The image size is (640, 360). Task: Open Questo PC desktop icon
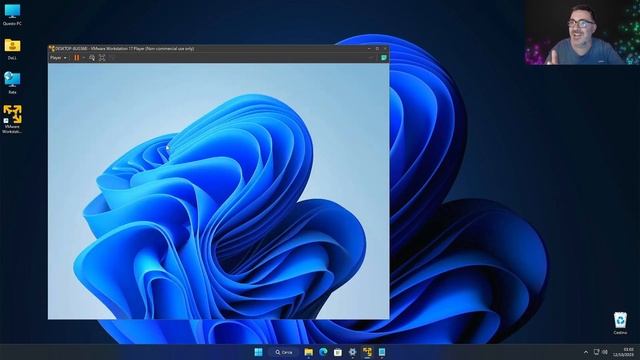(x=12, y=15)
